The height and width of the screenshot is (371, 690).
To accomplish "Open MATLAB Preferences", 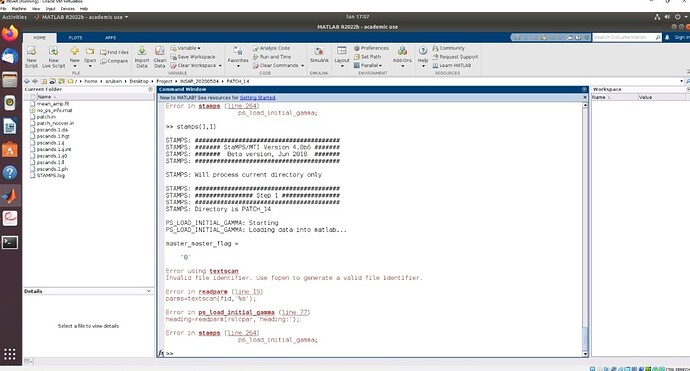I will coord(371,48).
